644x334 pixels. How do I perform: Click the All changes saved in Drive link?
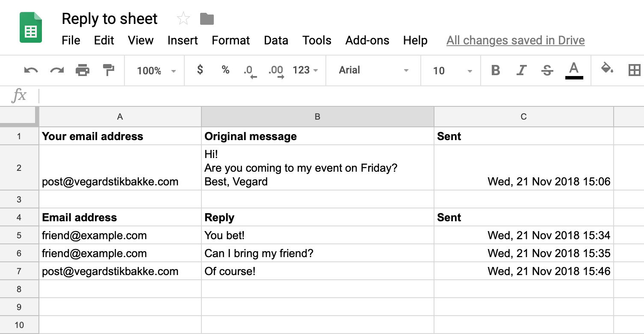point(515,40)
